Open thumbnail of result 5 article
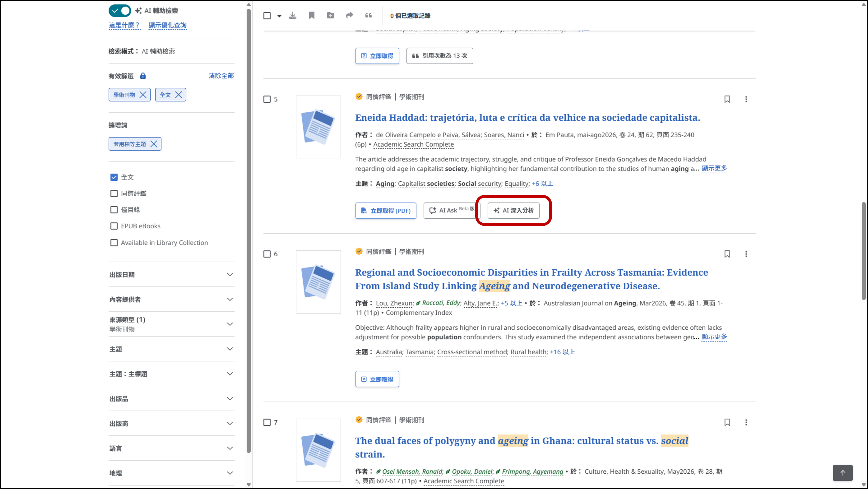 pos(318,127)
